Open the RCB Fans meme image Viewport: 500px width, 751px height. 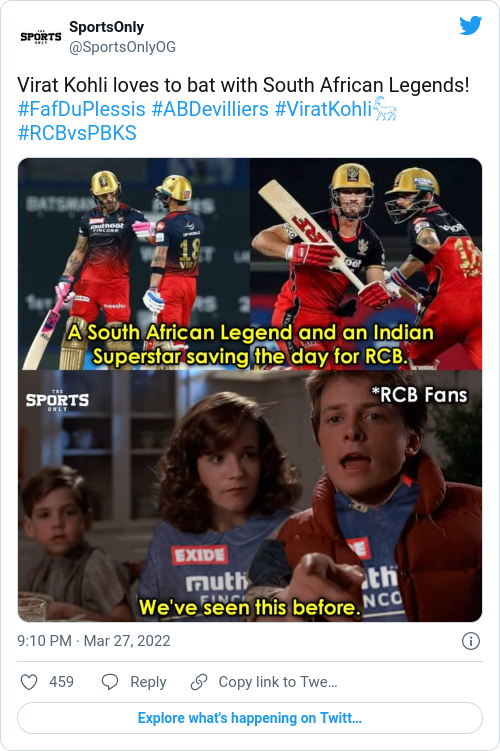pos(250,496)
